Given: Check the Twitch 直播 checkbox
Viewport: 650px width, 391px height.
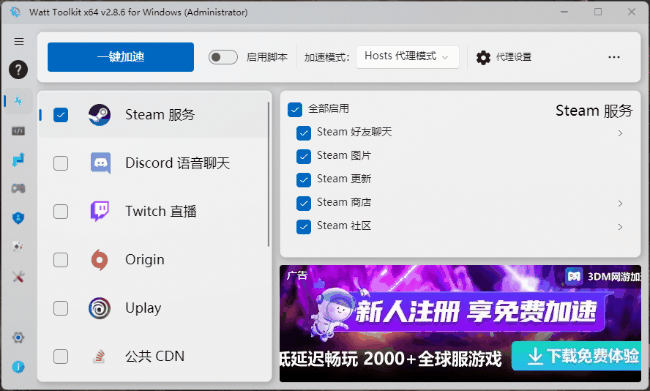Looking at the screenshot, I should (61, 211).
